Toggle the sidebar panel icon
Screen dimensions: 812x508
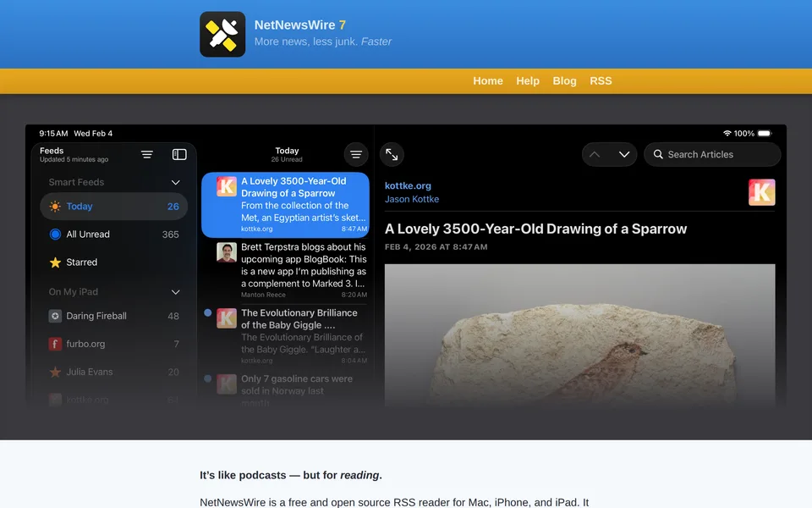click(179, 154)
